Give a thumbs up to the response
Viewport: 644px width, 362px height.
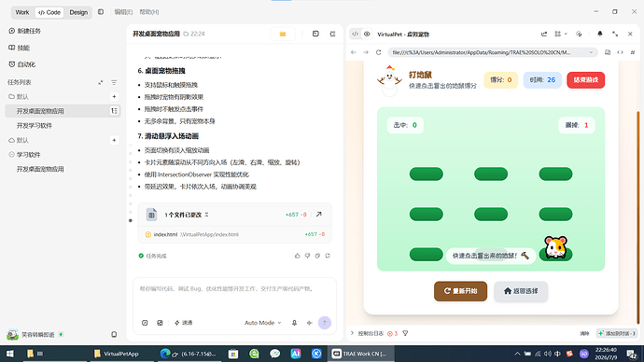click(298, 256)
